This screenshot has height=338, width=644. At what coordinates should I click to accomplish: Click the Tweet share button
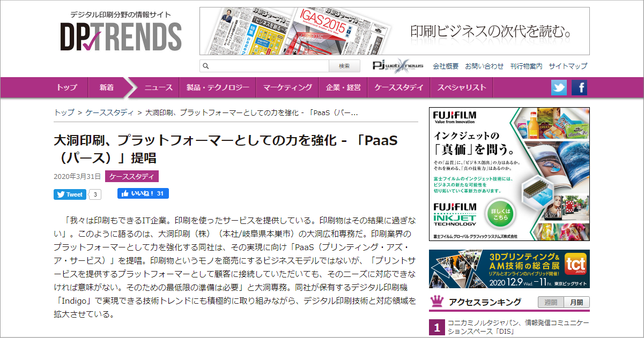coord(70,194)
